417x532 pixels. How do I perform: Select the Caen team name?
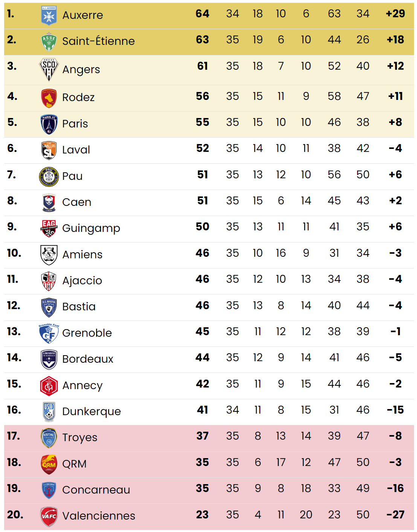pos(77,202)
